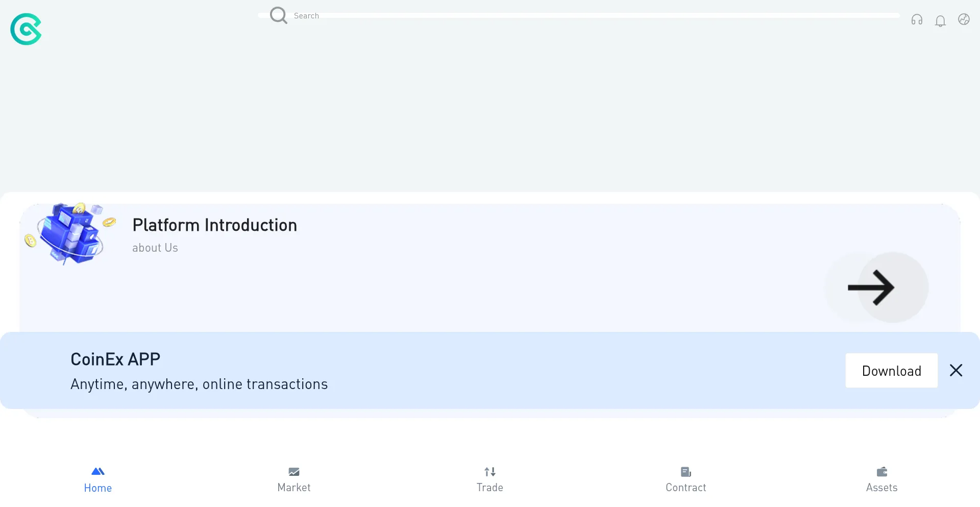The width and height of the screenshot is (980, 507).
Task: Open notifications with the bell icon
Action: (x=940, y=21)
